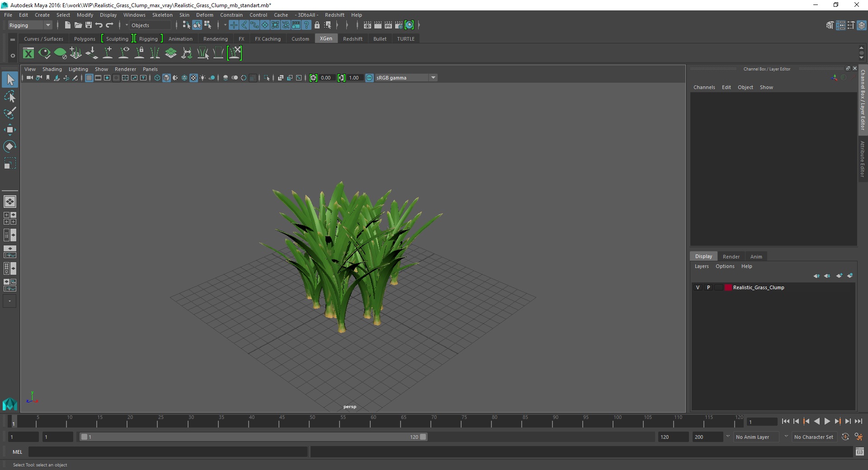Image resolution: width=868 pixels, height=470 pixels.
Task: Click the MEL command input field
Action: coord(168,452)
